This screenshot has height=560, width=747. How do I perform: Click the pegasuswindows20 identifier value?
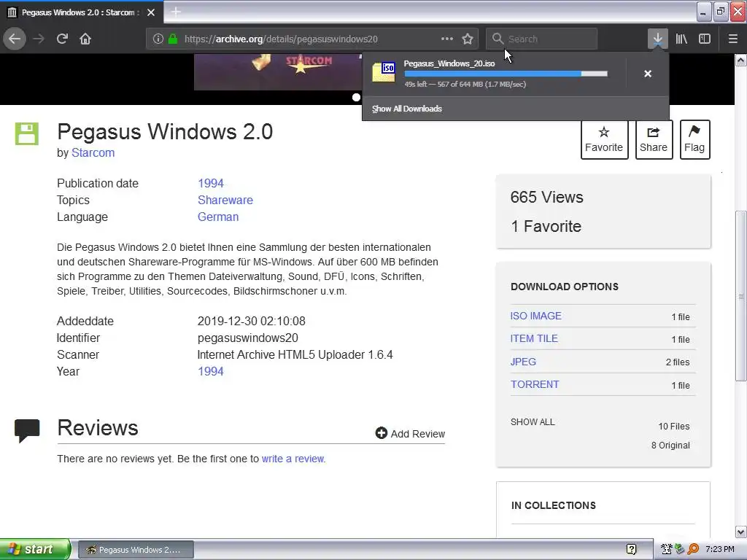click(248, 338)
